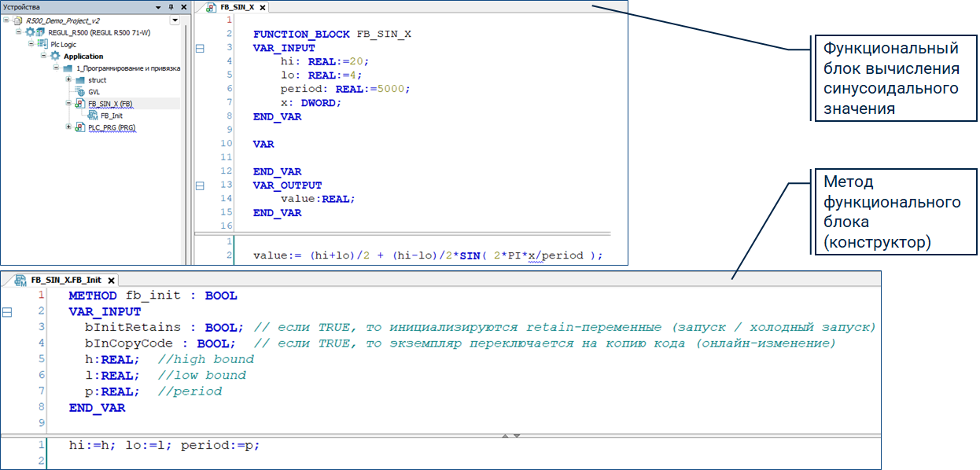Click the Application gear icon
The width and height of the screenshot is (980, 470).
(x=55, y=57)
